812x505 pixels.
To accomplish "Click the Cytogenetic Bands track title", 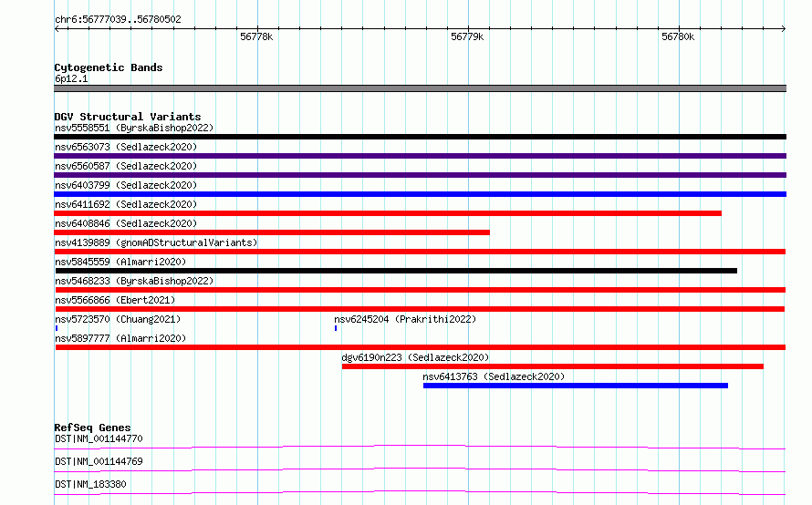I will click(109, 67).
